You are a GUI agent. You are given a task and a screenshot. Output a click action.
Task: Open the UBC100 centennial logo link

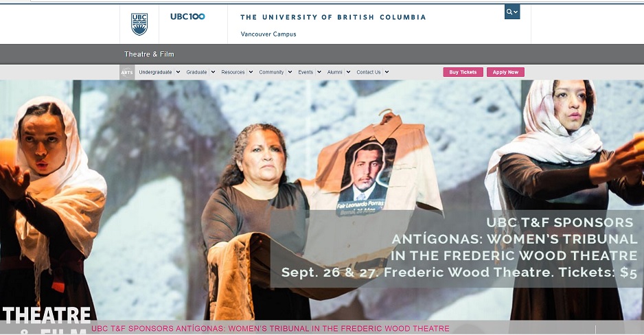tap(187, 16)
